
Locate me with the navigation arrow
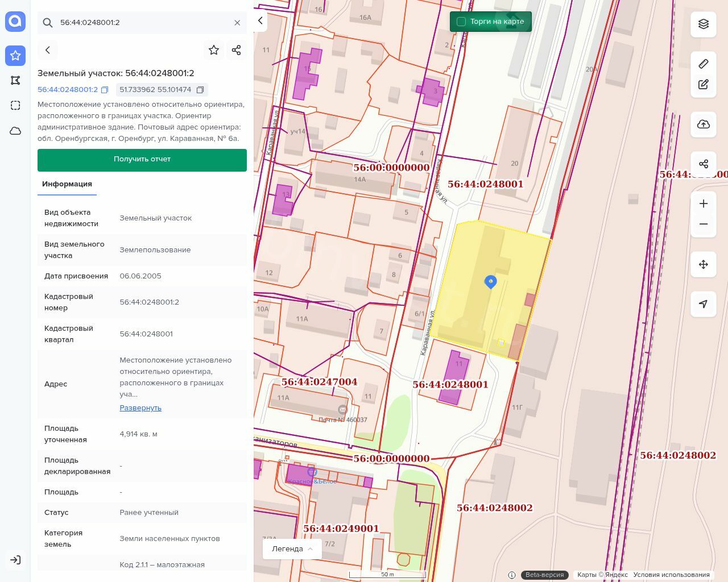click(703, 304)
